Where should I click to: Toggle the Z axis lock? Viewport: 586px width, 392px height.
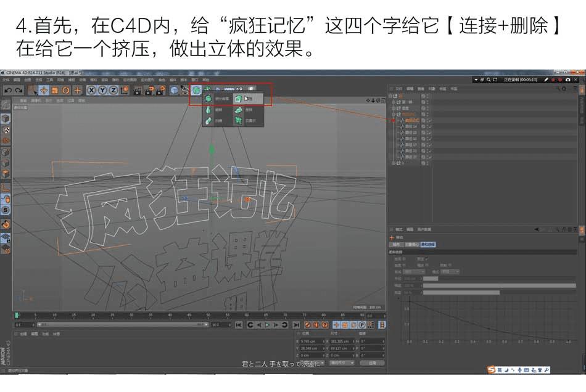(113, 91)
